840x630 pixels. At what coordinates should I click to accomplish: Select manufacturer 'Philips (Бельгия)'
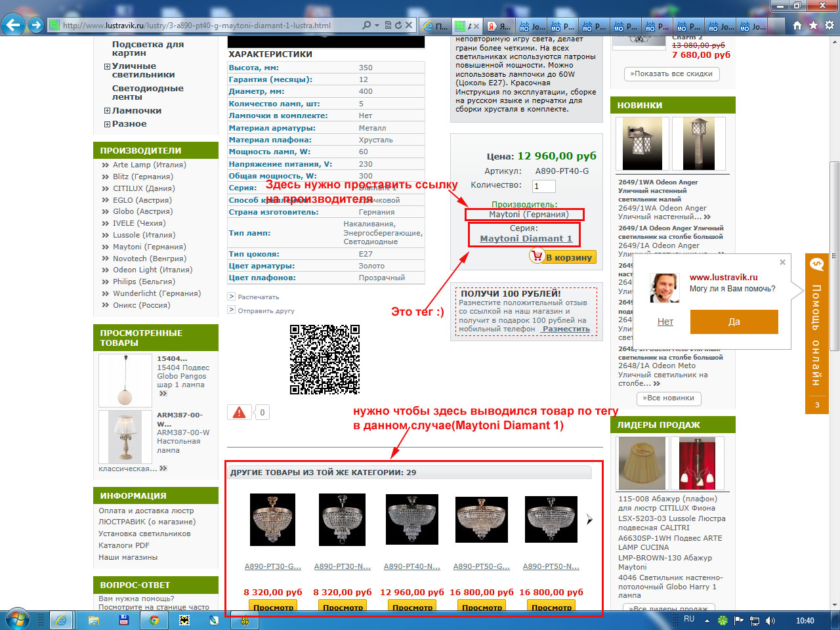144,282
